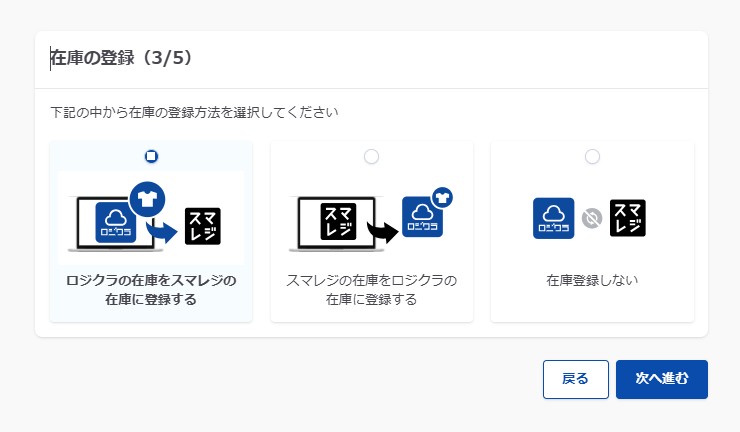Click the grey no-sync icon

[592, 219]
